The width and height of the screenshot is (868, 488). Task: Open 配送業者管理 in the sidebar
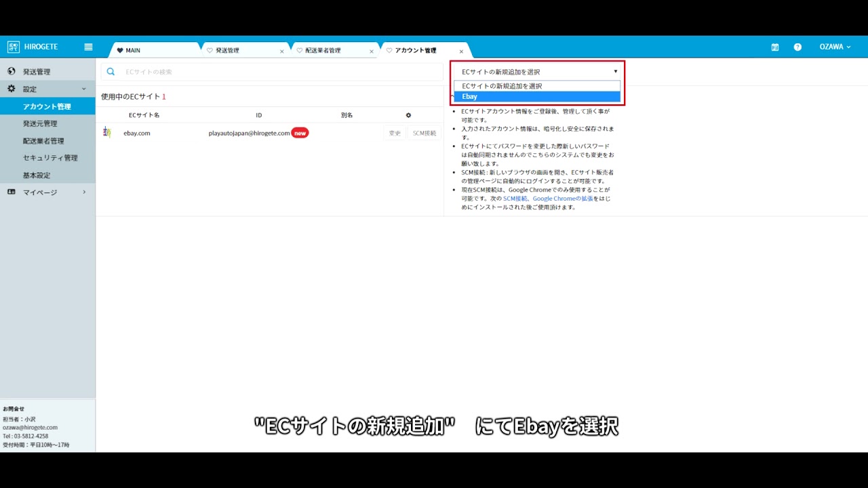(47, 141)
